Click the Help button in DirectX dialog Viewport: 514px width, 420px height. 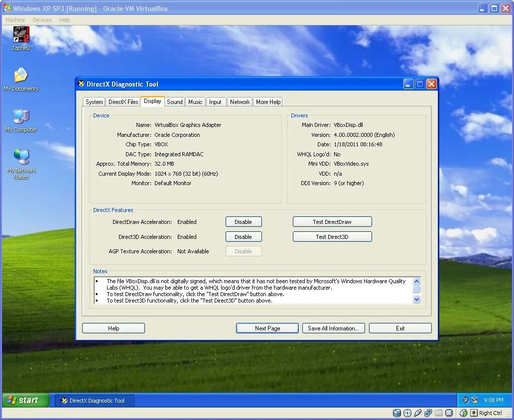tap(114, 328)
